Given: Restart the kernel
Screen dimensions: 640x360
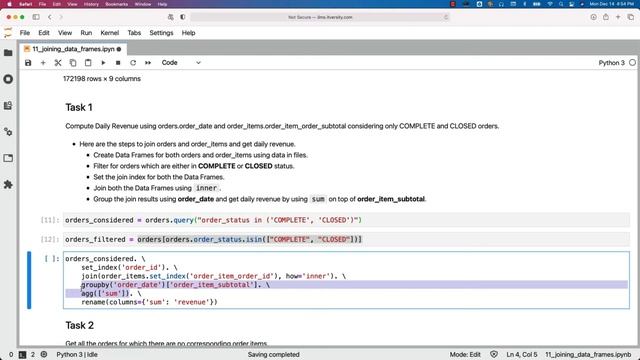Looking at the screenshot, I should [133, 63].
